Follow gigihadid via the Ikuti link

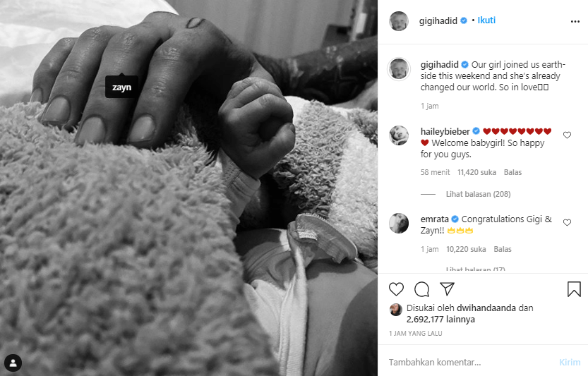pos(486,20)
